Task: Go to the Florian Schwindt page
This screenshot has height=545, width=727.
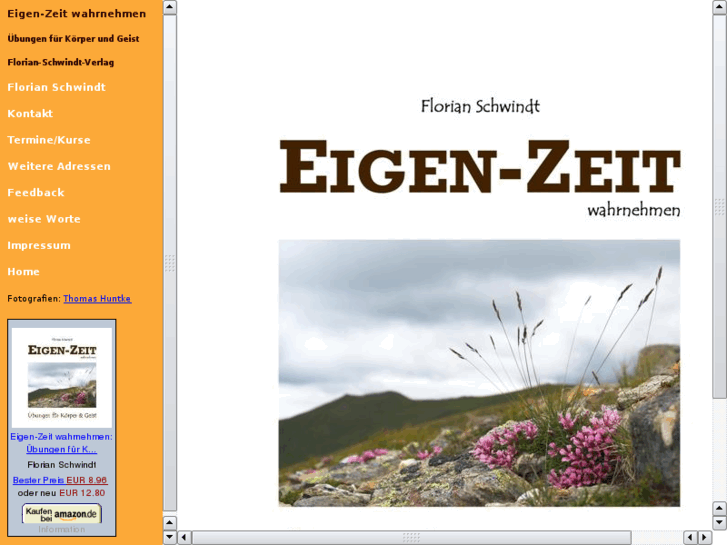Action: tap(57, 87)
